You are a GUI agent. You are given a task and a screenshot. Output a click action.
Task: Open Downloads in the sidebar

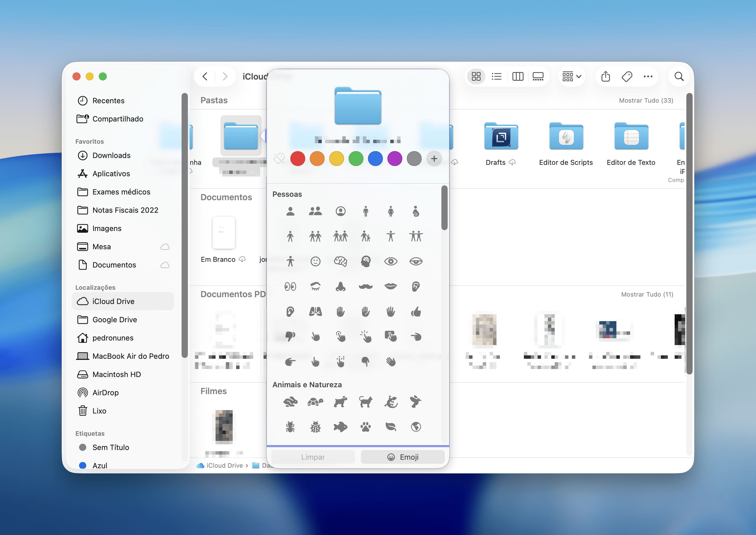(x=111, y=155)
